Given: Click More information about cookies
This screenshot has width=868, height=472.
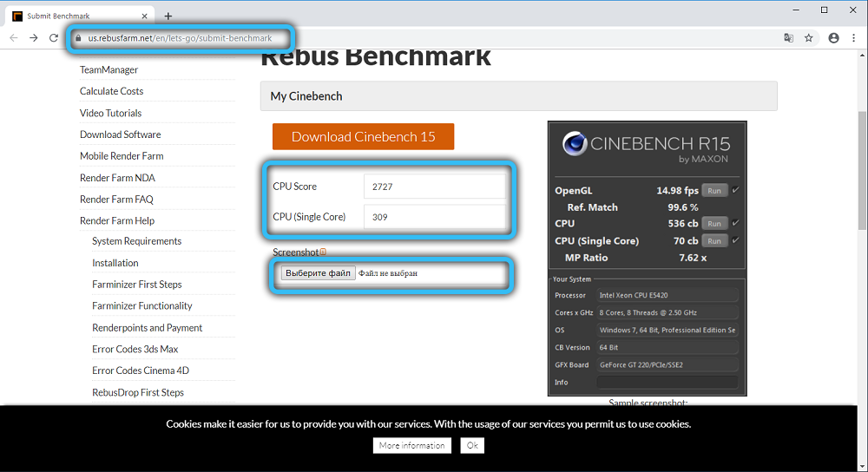Looking at the screenshot, I should (x=412, y=445).
